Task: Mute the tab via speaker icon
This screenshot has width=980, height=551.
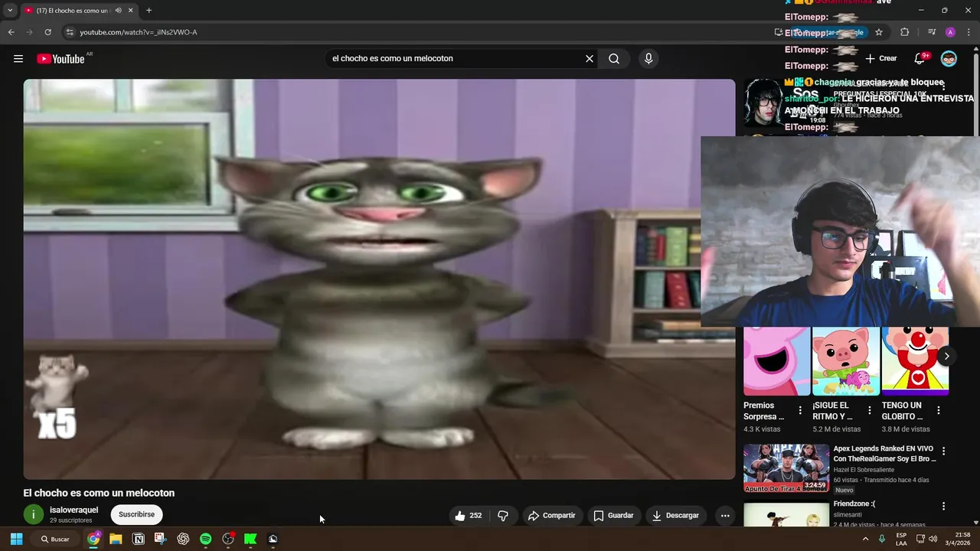Action: [x=118, y=11]
